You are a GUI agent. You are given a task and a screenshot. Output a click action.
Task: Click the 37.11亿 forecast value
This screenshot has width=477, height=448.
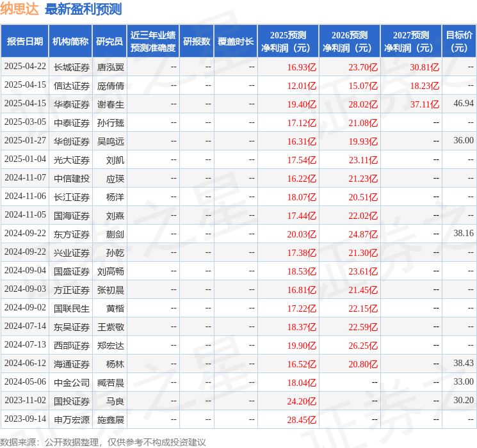(x=424, y=104)
